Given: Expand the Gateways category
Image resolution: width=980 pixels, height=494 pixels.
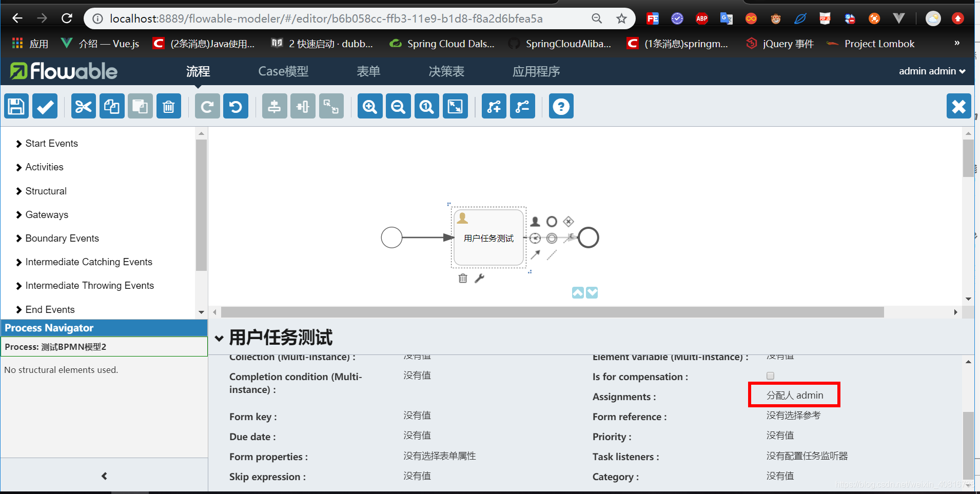Looking at the screenshot, I should click(x=47, y=214).
